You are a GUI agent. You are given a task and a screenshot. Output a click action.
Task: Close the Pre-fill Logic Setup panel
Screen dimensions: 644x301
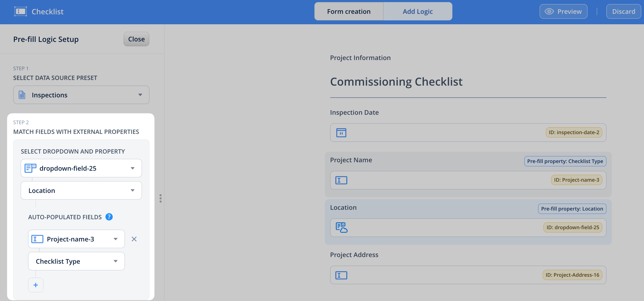136,39
